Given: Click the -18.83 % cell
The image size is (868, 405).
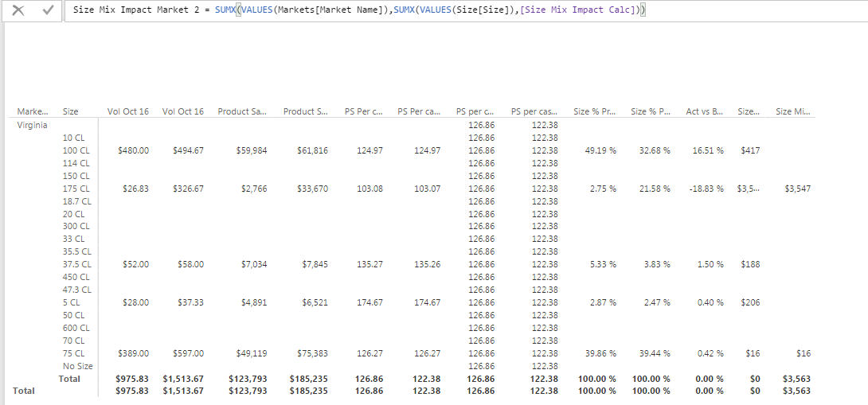Looking at the screenshot, I should pos(707,189).
